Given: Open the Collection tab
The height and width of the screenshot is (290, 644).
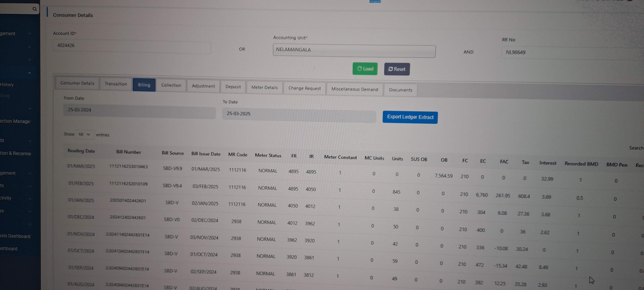Looking at the screenshot, I should pos(171,85).
